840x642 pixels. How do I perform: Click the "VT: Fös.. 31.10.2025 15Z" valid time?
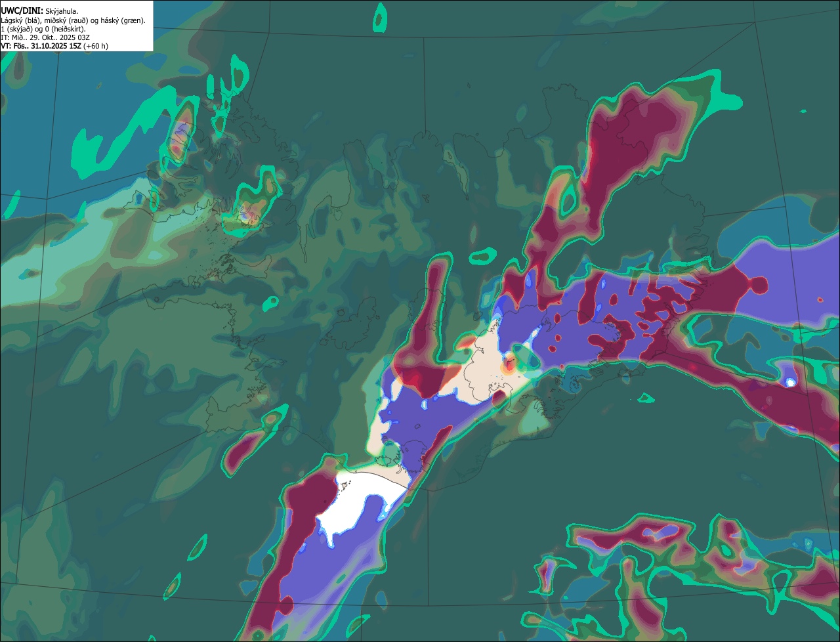coord(41,46)
